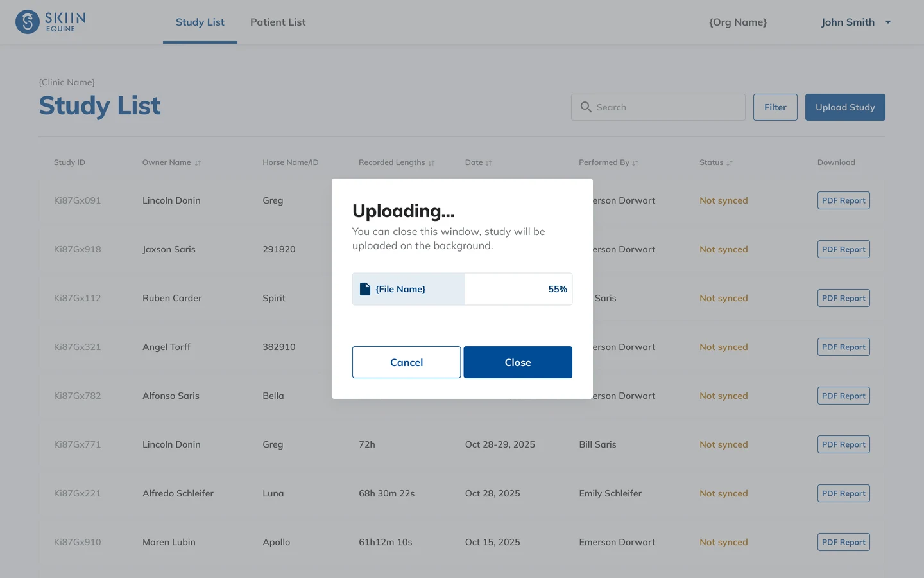Click the John Smith user name
Screen dimensions: 924x578
[848, 22]
